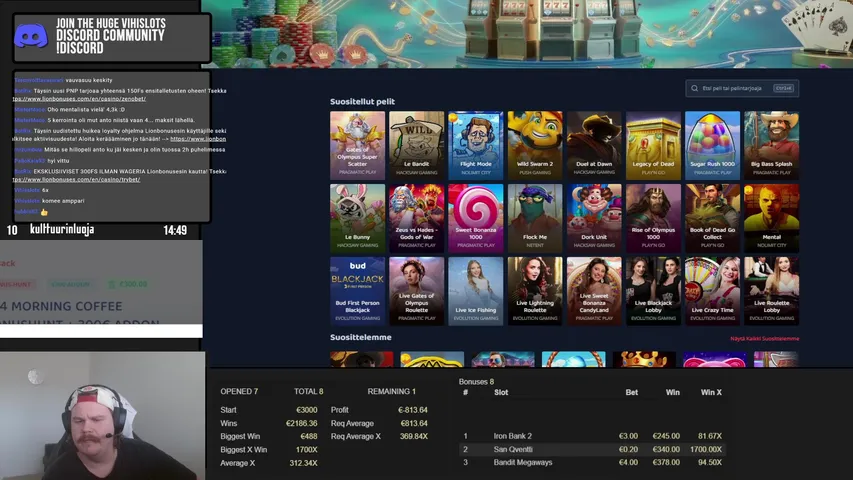This screenshot has height=480, width=853.
Task: Select Live Lightning Roulette tile
Action: pyautogui.click(x=535, y=291)
